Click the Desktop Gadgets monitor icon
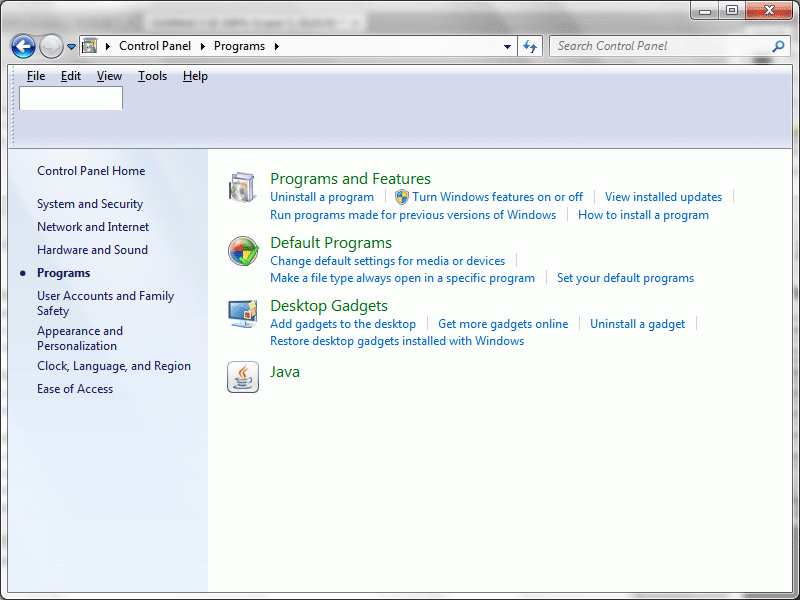The width and height of the screenshot is (800, 600). pyautogui.click(x=242, y=314)
